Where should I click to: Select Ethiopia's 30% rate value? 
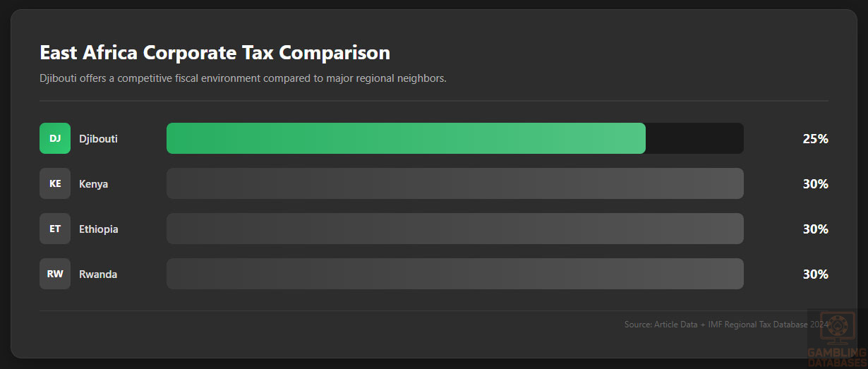[x=815, y=229]
